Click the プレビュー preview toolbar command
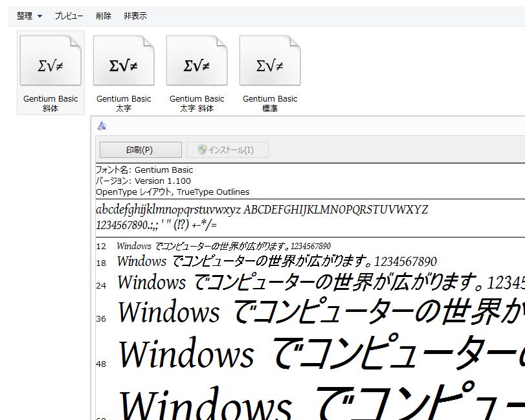This screenshot has height=420, width=525. pyautogui.click(x=69, y=16)
